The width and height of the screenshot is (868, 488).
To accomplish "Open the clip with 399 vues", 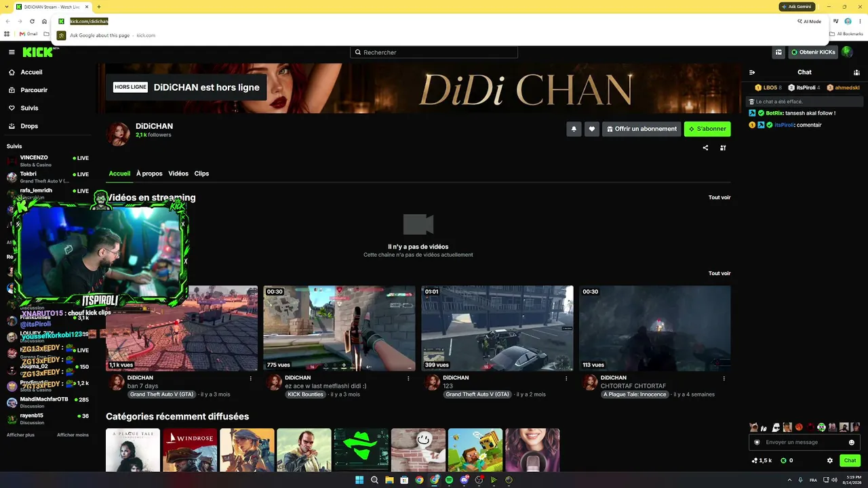I will tap(497, 328).
